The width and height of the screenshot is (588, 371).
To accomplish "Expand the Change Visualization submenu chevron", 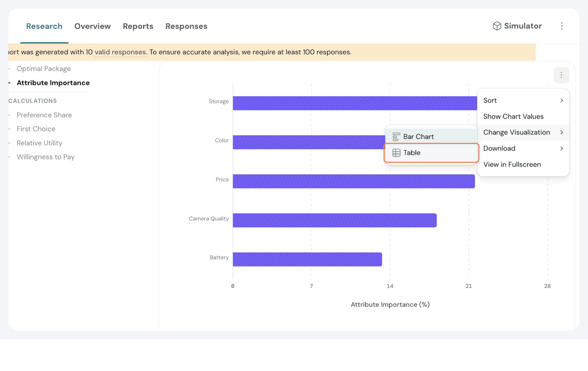I will click(x=562, y=132).
